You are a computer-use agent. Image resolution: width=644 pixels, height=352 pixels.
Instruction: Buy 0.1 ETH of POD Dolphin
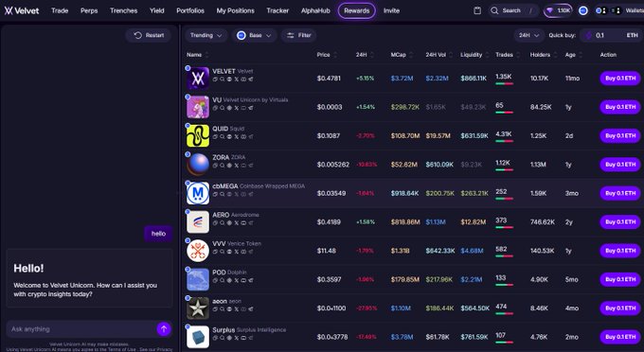(x=620, y=279)
